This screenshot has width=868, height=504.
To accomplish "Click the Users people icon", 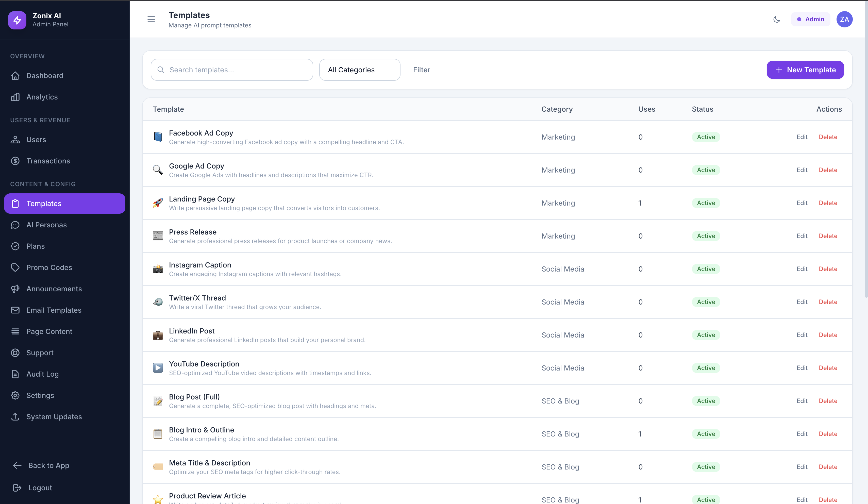I will [x=15, y=140].
